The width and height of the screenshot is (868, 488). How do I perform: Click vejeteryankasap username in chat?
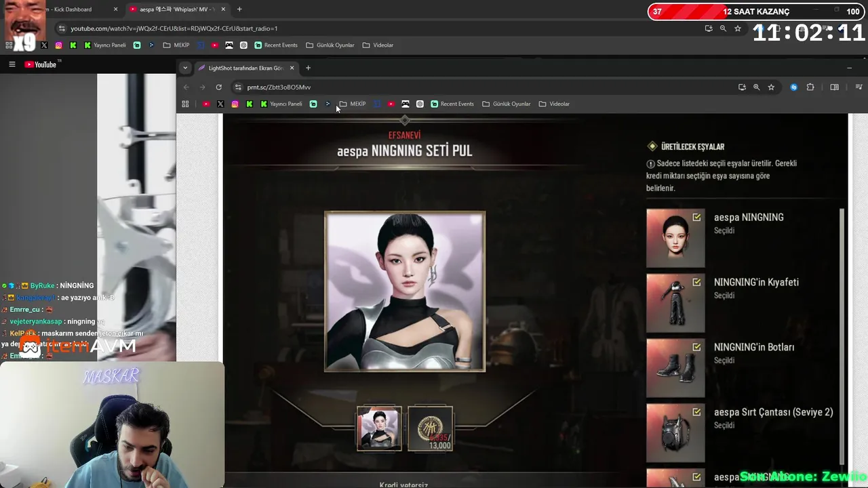coord(36,321)
